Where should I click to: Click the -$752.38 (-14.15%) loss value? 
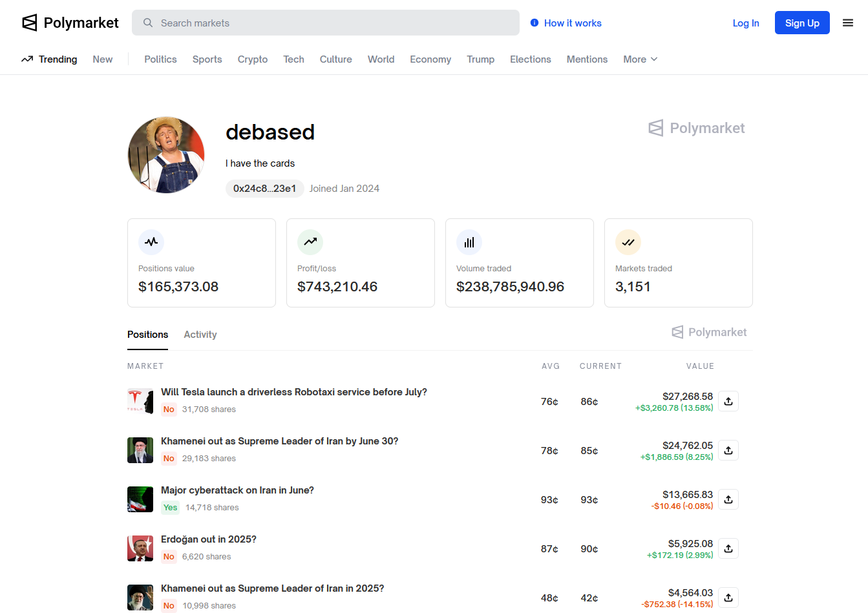677,605
